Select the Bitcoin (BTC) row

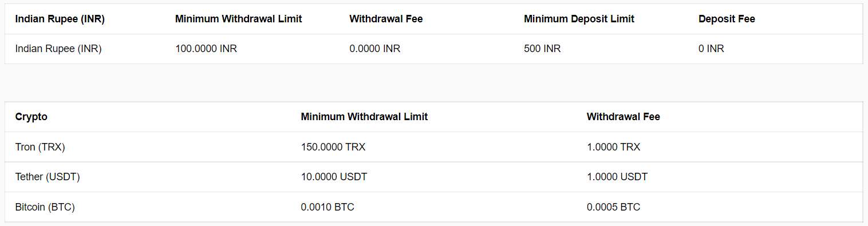click(x=433, y=207)
